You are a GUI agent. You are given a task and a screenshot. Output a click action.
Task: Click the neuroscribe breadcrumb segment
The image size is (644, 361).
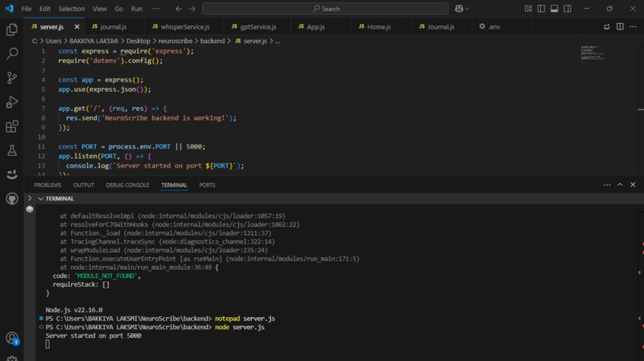pos(175,41)
